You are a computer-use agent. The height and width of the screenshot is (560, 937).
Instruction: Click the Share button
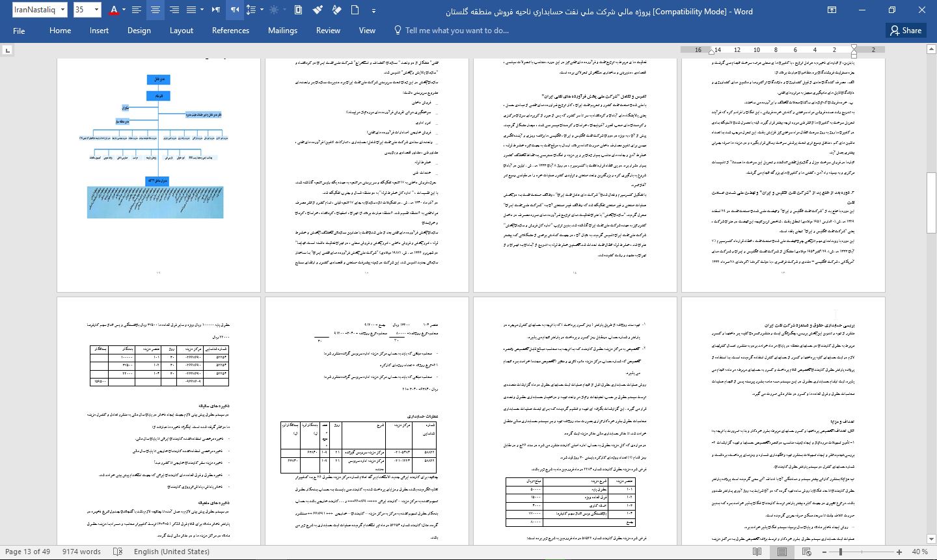[905, 31]
